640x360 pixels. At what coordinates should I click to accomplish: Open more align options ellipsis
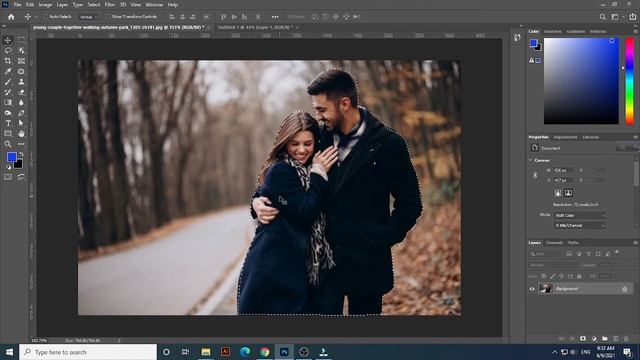275,17
